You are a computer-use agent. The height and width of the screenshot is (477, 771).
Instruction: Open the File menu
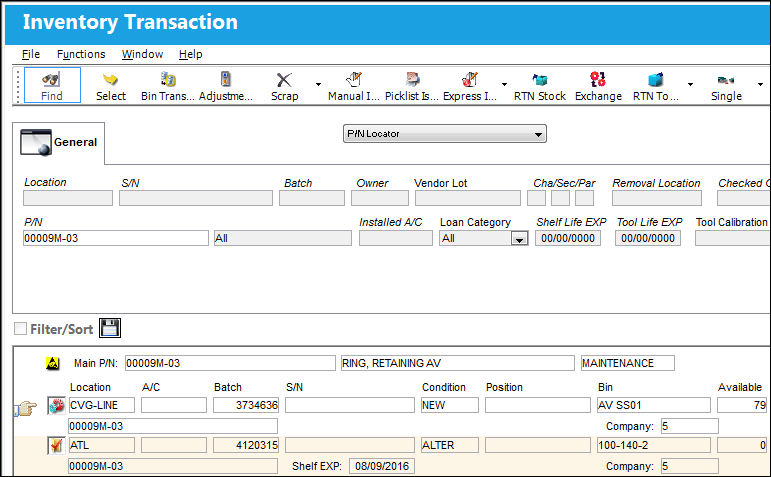pyautogui.click(x=31, y=54)
